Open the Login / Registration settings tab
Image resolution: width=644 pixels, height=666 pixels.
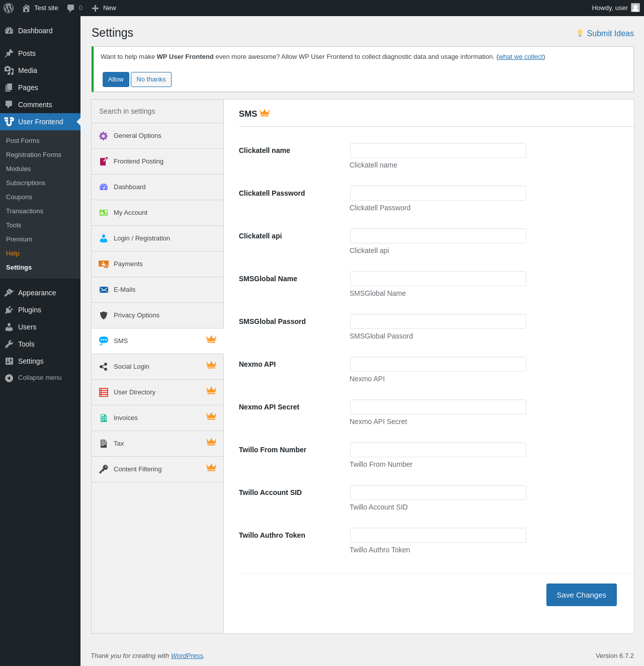pos(157,238)
